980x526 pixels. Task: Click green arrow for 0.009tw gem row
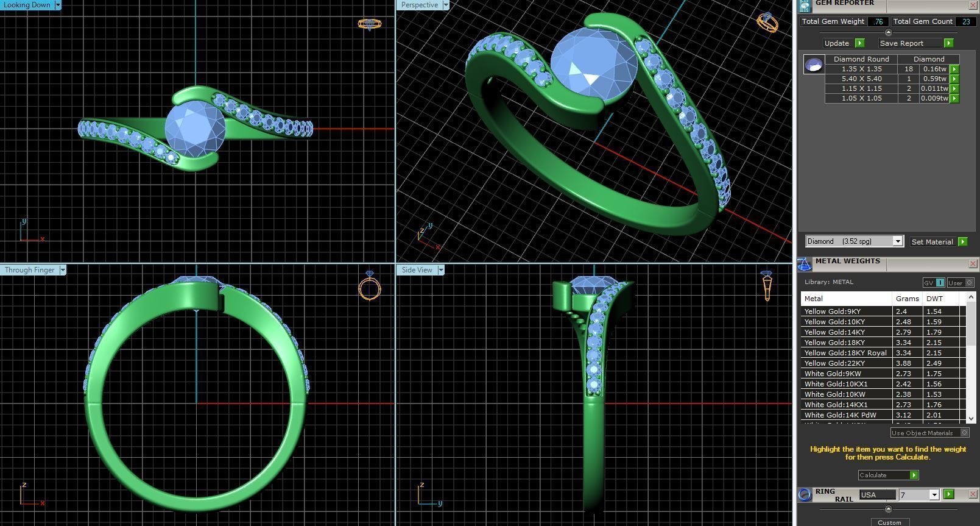click(x=954, y=99)
